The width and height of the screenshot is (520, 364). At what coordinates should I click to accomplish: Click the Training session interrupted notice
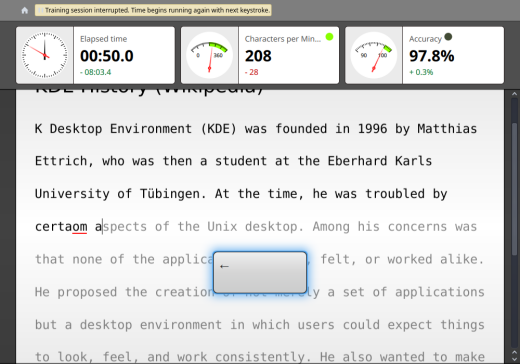click(153, 10)
